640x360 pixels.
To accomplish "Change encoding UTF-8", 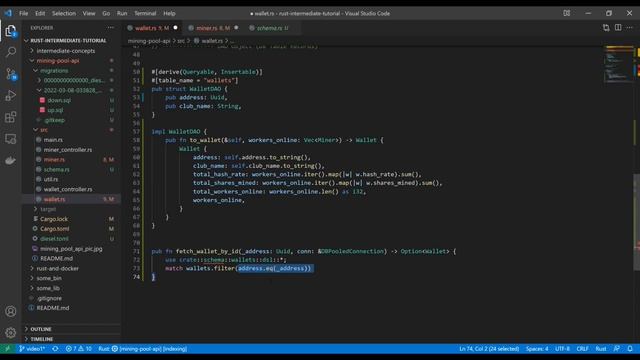I will 562,349.
